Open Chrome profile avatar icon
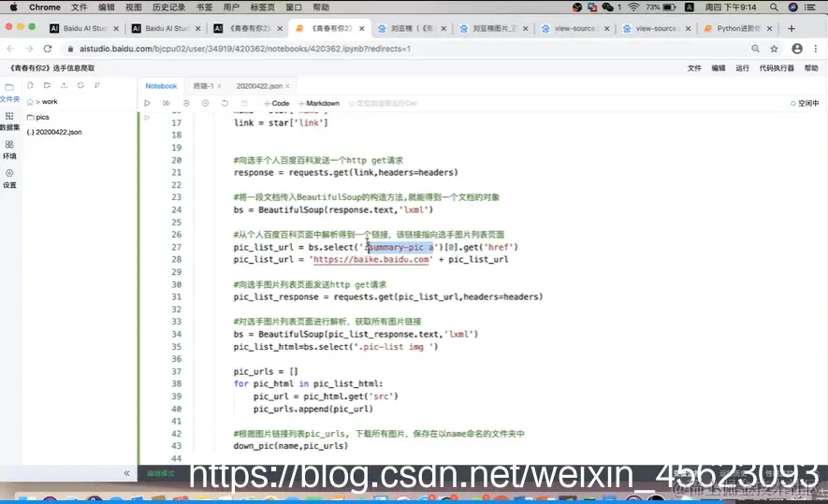The height and width of the screenshot is (504, 828). pos(797,49)
